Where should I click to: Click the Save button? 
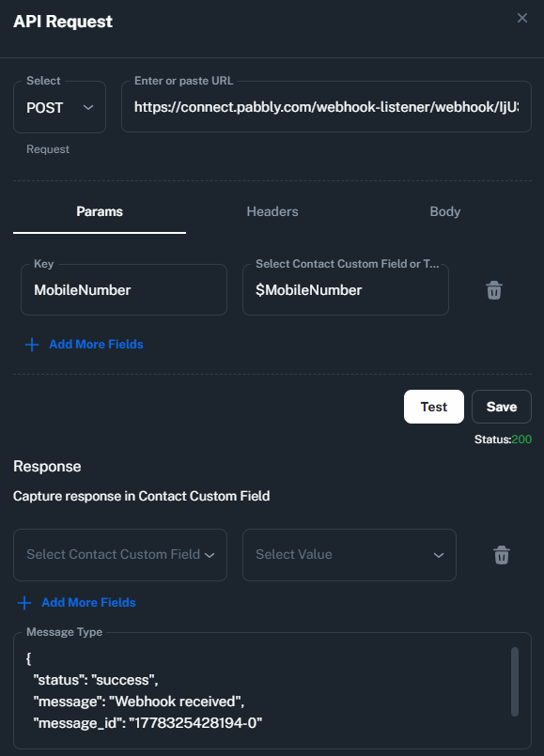(502, 407)
